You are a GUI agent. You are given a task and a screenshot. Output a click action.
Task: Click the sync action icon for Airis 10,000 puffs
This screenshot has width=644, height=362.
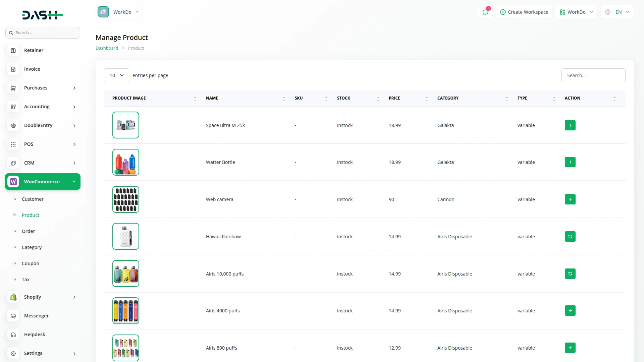click(570, 274)
